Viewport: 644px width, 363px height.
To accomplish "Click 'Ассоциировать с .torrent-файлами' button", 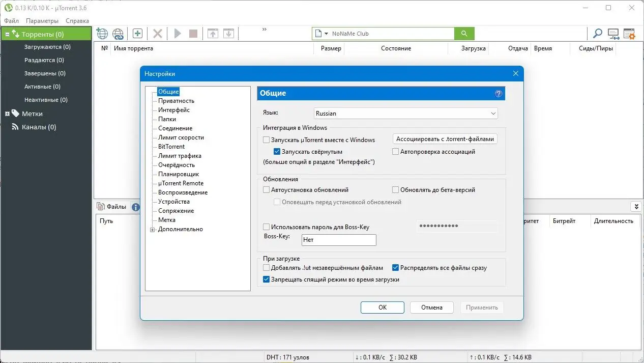I will [x=445, y=138].
